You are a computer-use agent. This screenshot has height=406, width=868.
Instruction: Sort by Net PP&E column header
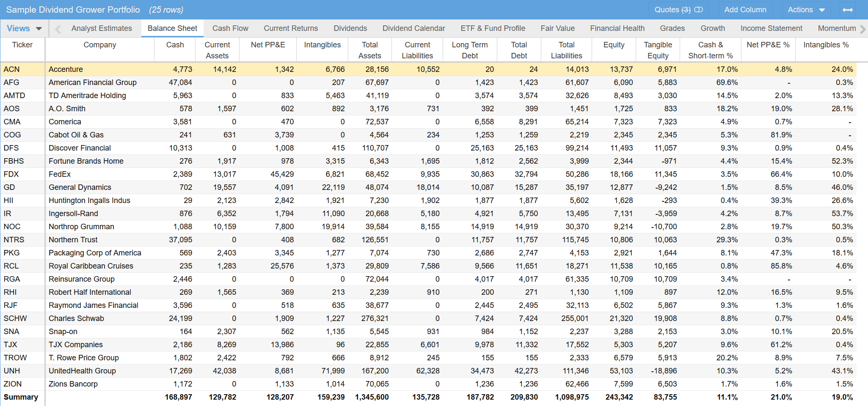tap(268, 45)
